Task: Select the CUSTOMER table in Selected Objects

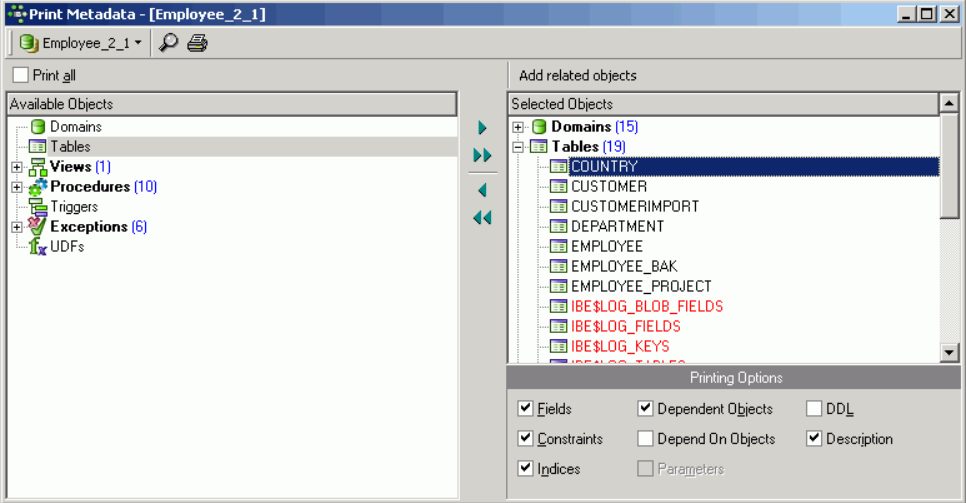Action: click(608, 186)
